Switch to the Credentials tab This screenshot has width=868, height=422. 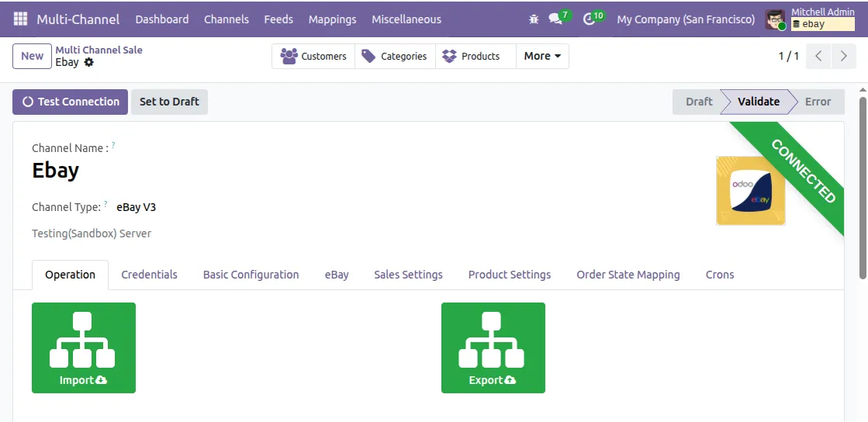pyautogui.click(x=150, y=275)
